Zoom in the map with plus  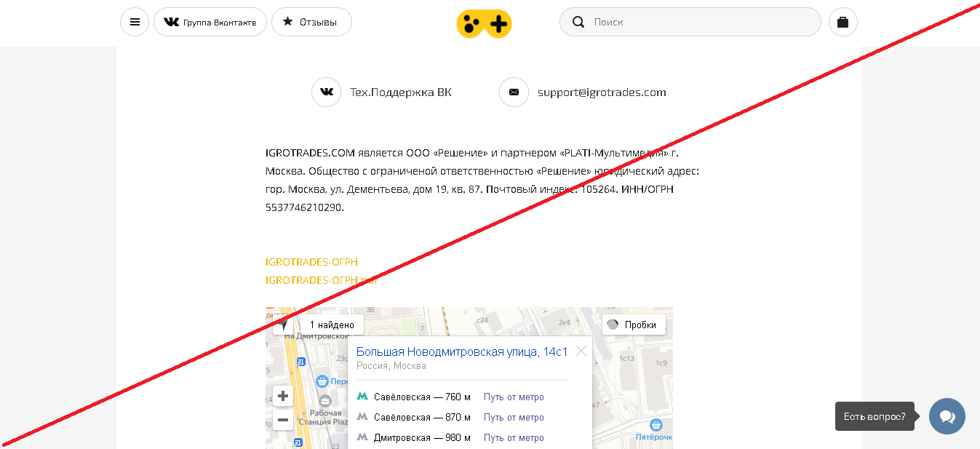(283, 397)
